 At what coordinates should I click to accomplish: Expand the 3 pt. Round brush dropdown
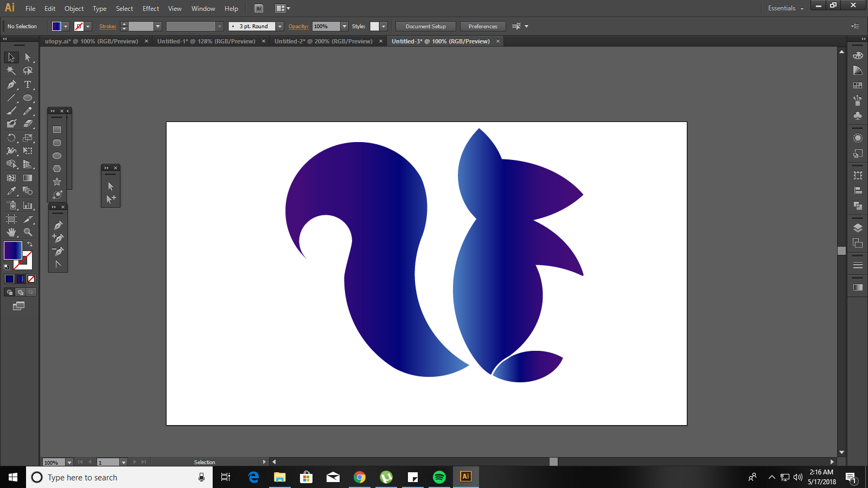pyautogui.click(x=280, y=27)
